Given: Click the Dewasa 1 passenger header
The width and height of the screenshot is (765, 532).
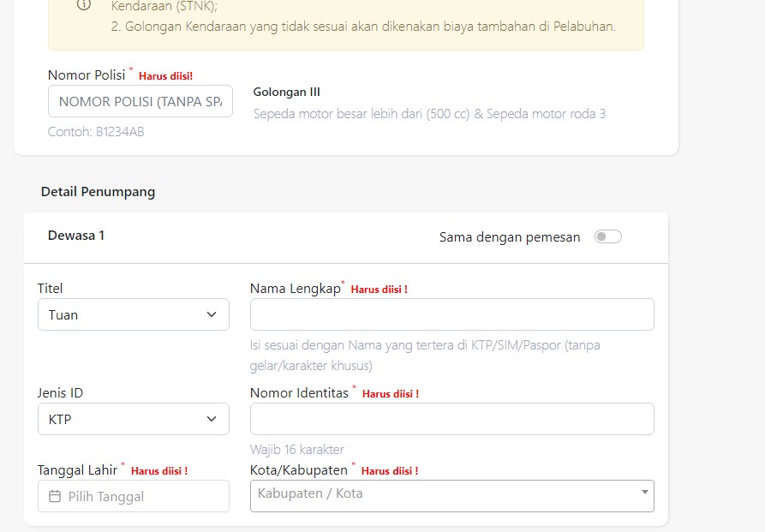Looking at the screenshot, I should [76, 236].
